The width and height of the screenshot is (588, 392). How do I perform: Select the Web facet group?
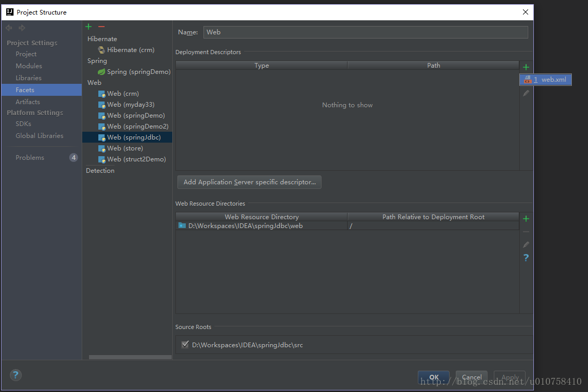pos(94,83)
